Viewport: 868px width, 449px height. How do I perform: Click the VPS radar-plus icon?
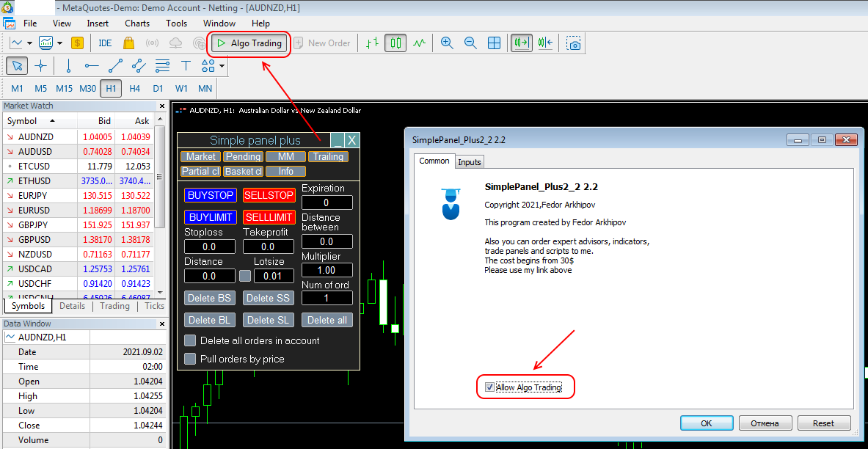[199, 43]
